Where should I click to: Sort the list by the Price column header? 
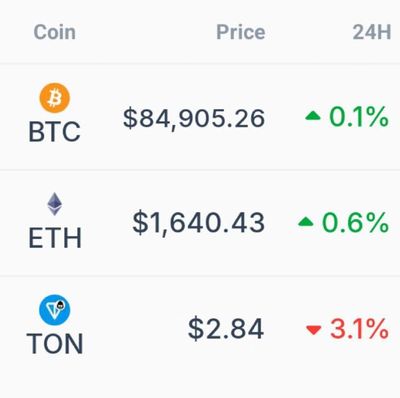point(241,32)
